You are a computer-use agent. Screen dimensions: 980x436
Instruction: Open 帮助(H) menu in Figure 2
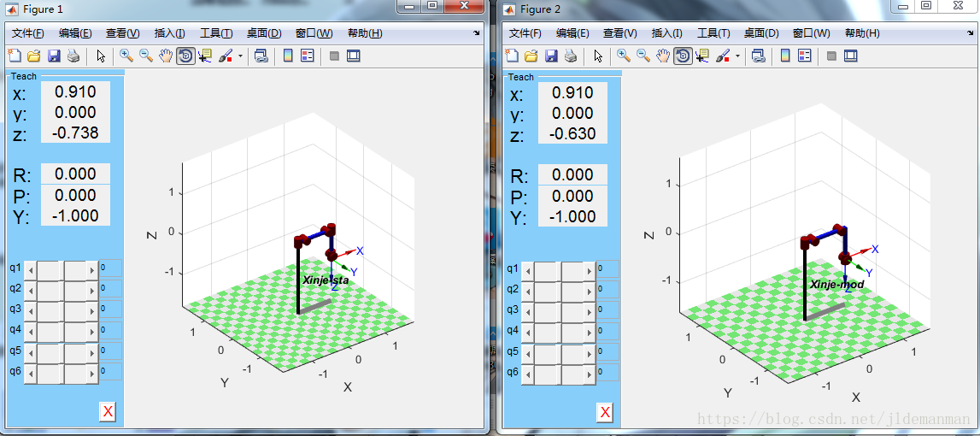tap(862, 33)
